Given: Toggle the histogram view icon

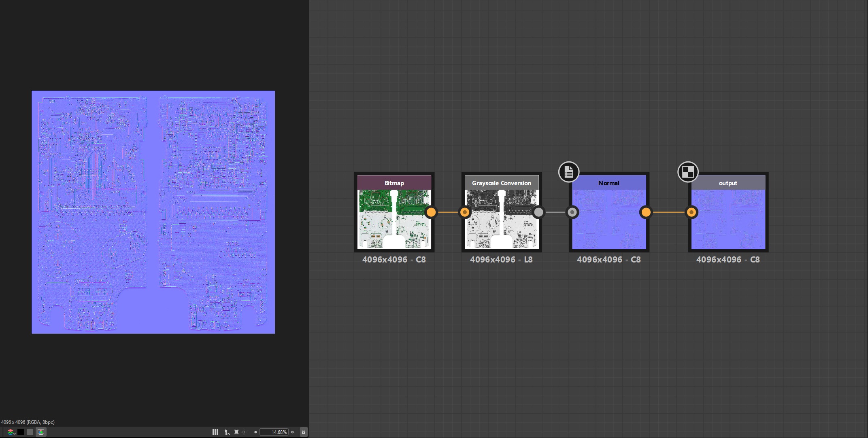Looking at the screenshot, I should pyautogui.click(x=30, y=432).
